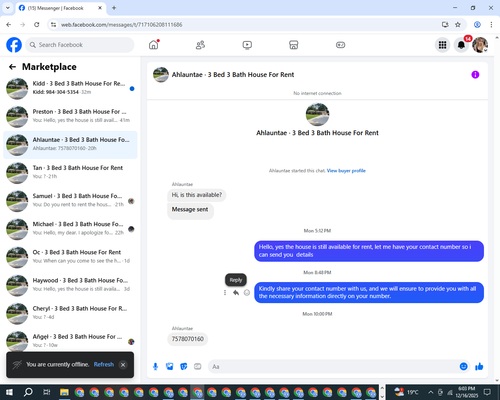Open Facebook Home icon in top navigation
This screenshot has height=400, width=500.
[154, 45]
